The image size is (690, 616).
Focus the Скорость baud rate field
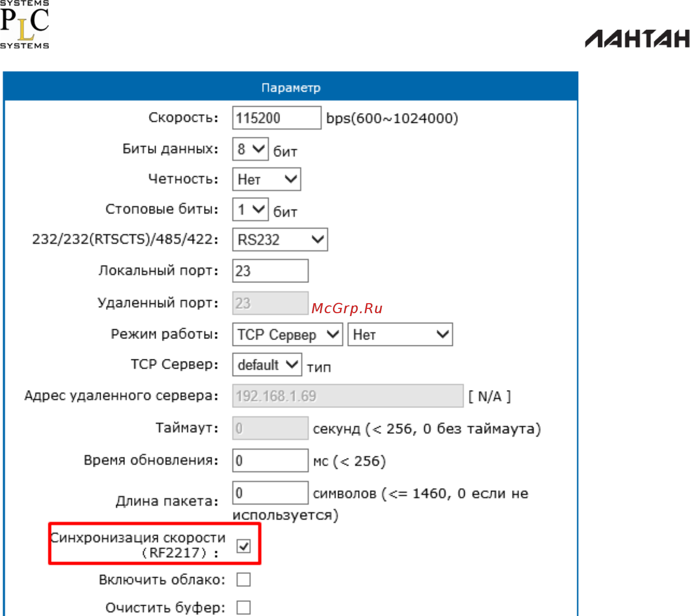pyautogui.click(x=277, y=118)
